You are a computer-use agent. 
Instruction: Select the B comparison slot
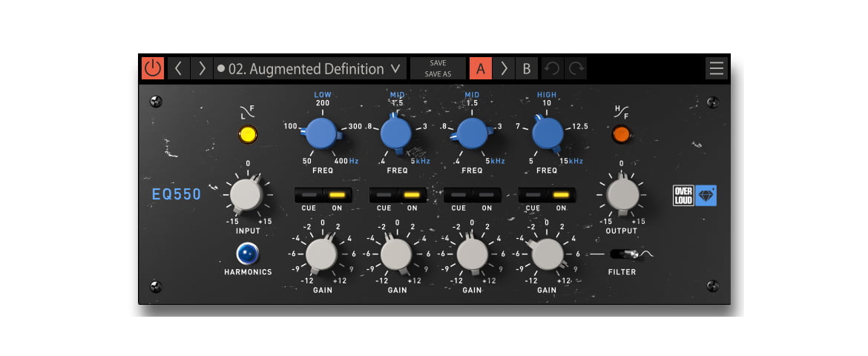coord(527,69)
